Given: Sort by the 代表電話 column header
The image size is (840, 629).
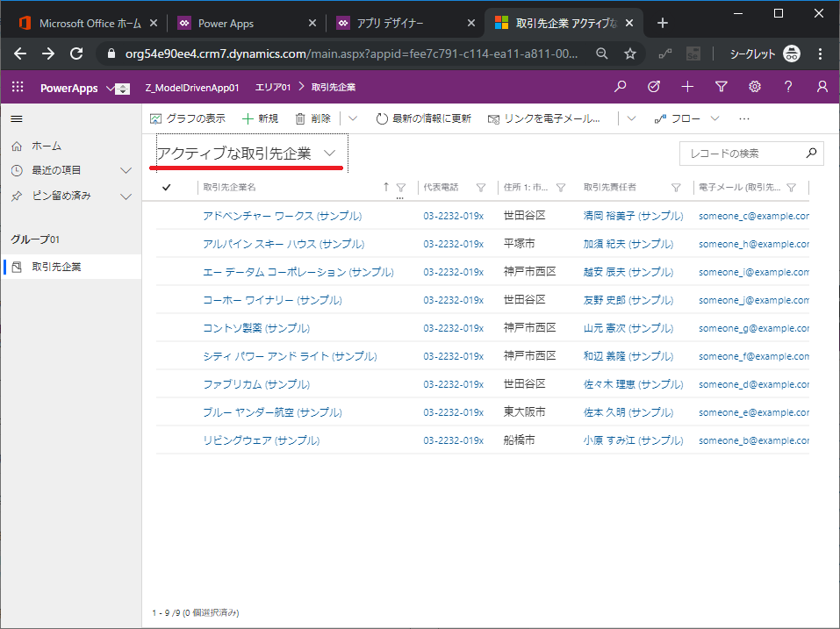Looking at the screenshot, I should (441, 188).
